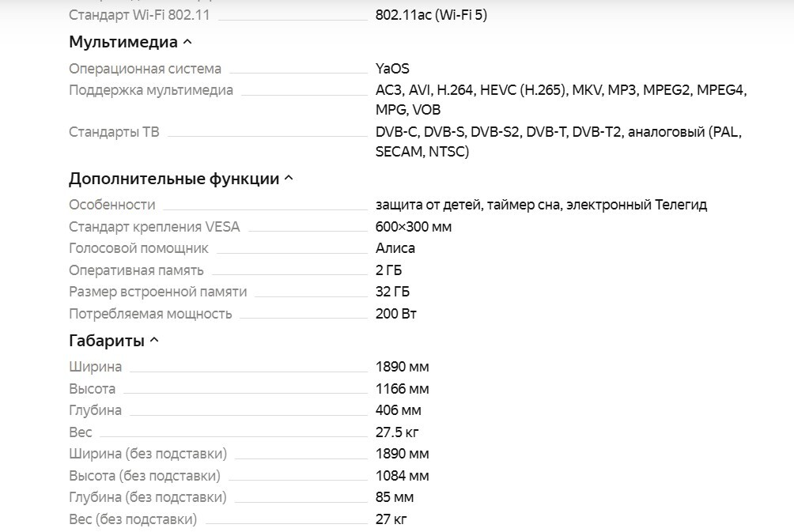Click the Алиса voice assistant value
794x532 pixels.
(x=395, y=248)
